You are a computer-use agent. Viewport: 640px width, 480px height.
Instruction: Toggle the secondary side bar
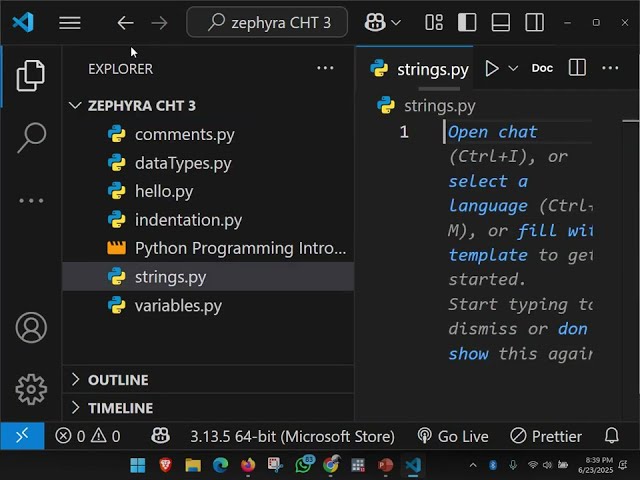(x=534, y=22)
